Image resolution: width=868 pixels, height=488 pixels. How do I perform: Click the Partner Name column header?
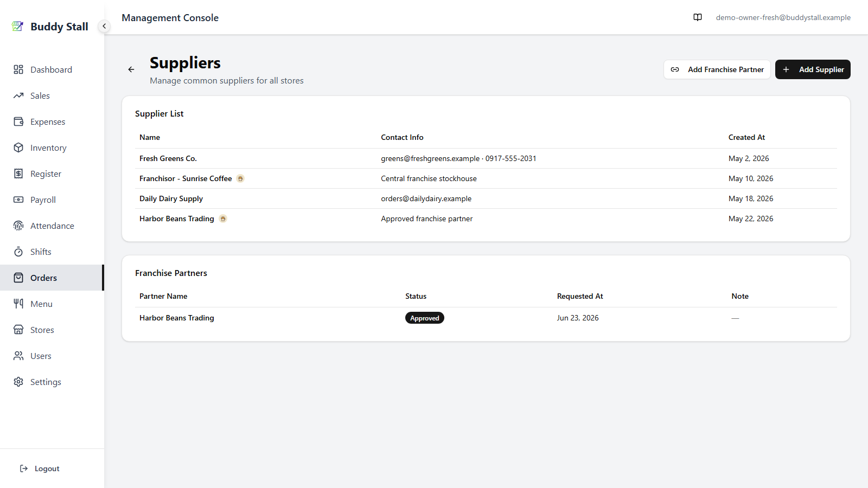click(x=163, y=296)
